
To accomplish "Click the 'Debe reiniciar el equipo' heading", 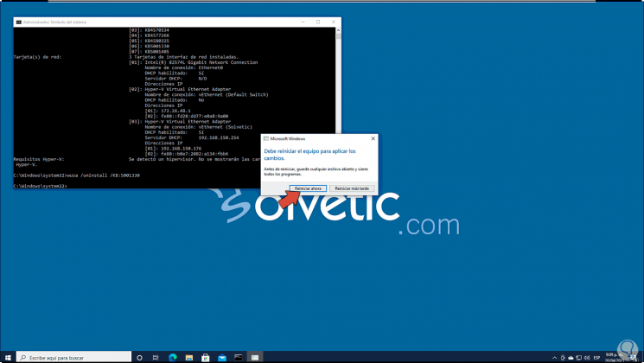I will [x=309, y=155].
